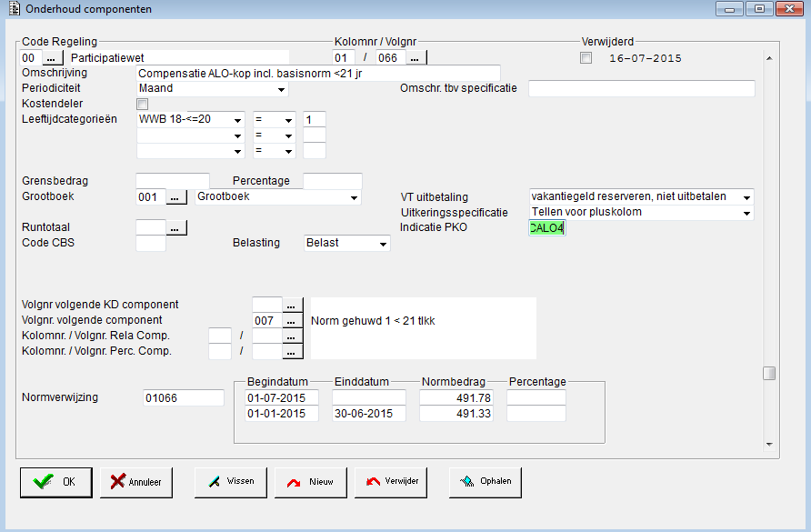Click the Percentage field next to Grensbedrag
This screenshot has width=811, height=532.
tap(333, 181)
